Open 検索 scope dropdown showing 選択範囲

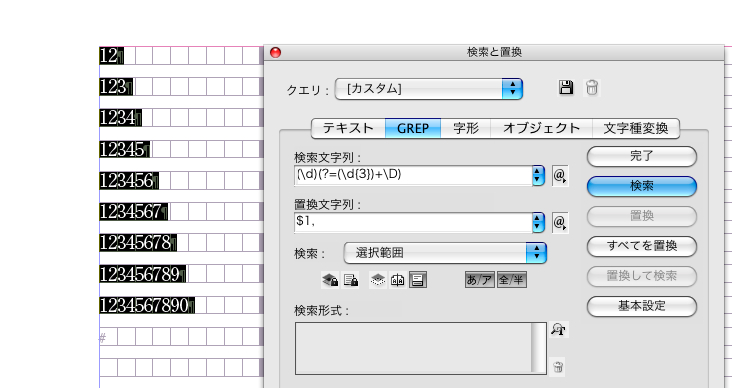[x=445, y=253]
